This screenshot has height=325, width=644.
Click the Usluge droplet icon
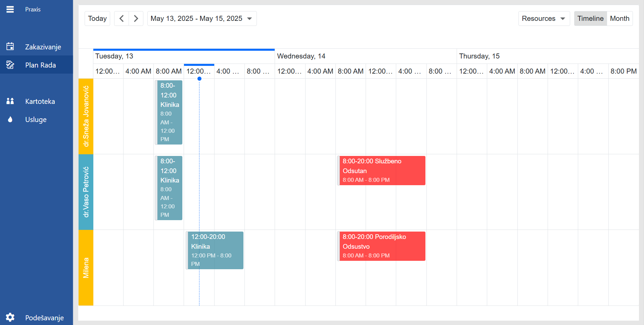10,119
